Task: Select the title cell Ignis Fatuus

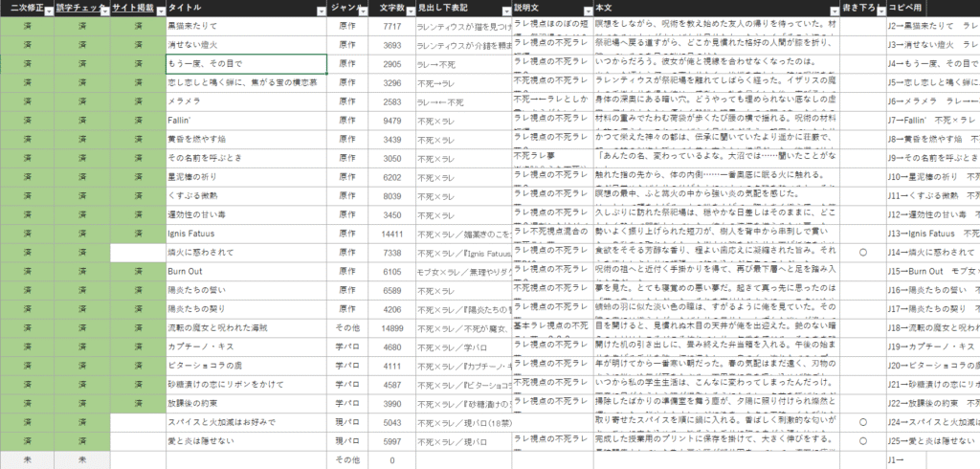Action: pyautogui.click(x=246, y=234)
